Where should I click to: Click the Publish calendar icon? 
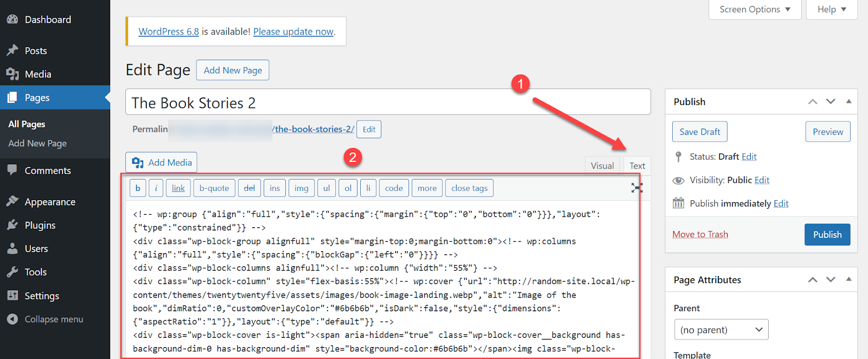click(678, 203)
